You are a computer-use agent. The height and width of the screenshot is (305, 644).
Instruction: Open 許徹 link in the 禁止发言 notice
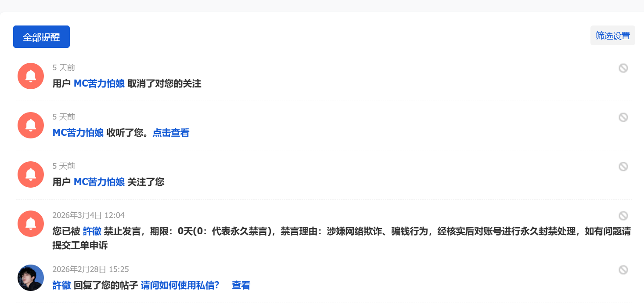92,231
